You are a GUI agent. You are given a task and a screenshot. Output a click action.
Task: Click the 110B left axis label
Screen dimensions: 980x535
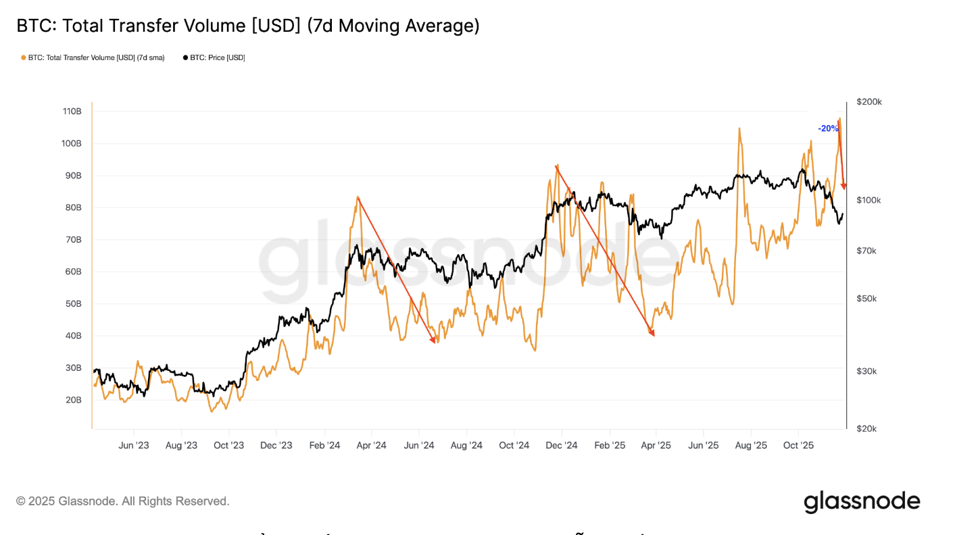click(x=71, y=111)
